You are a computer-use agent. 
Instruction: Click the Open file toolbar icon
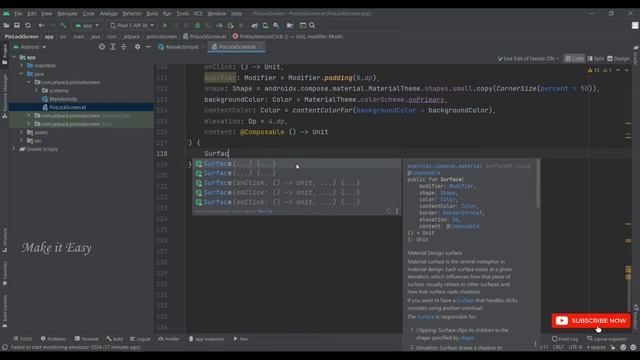6,25
